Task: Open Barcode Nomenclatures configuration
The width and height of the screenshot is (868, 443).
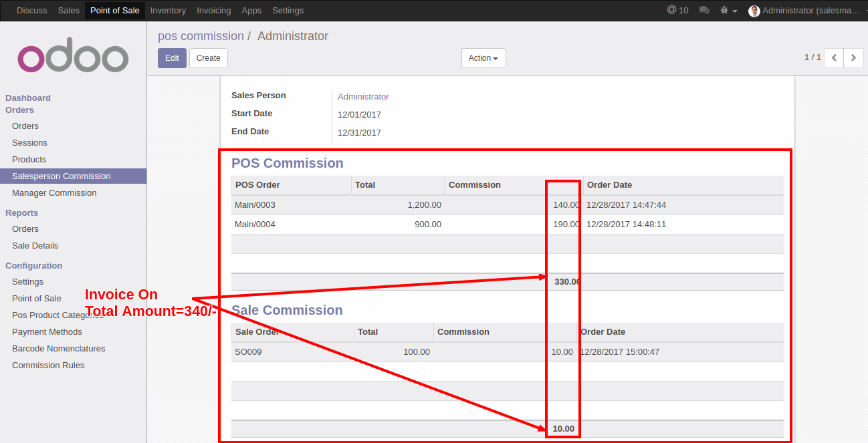Action: tap(58, 349)
